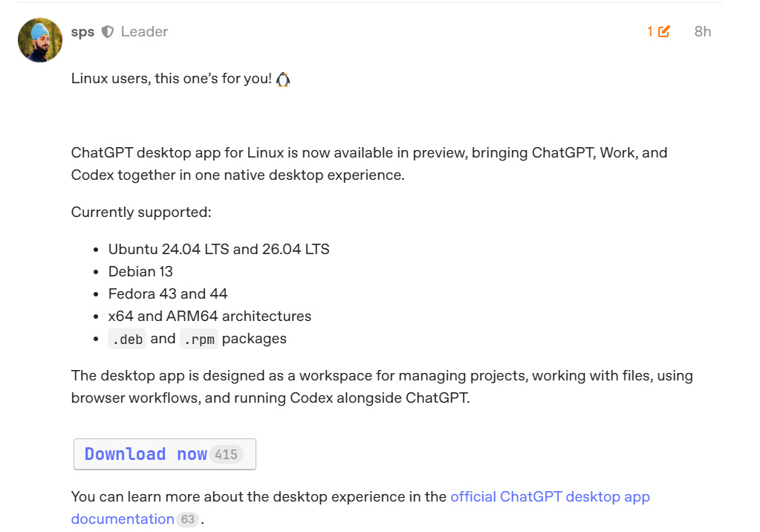Click the Download now link
This screenshot has width=760, height=532.
146,454
